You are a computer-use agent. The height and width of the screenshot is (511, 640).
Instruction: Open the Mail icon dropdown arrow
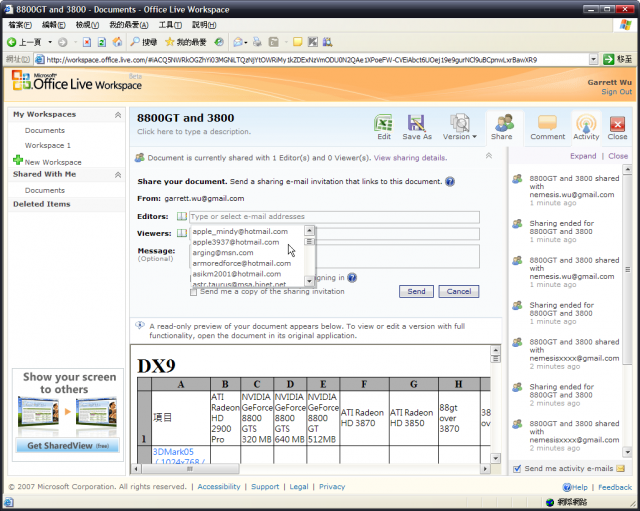click(x=246, y=42)
